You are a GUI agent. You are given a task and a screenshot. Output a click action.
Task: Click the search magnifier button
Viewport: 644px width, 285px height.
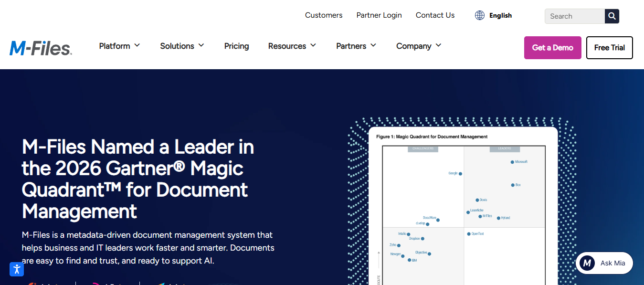point(612,16)
